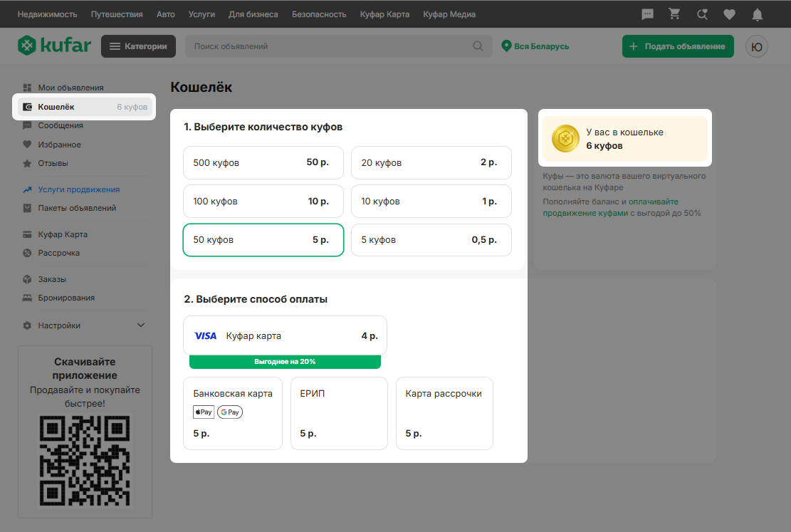The height and width of the screenshot is (532, 791).
Task: Expand the Настройки chevron
Action: pos(141,325)
